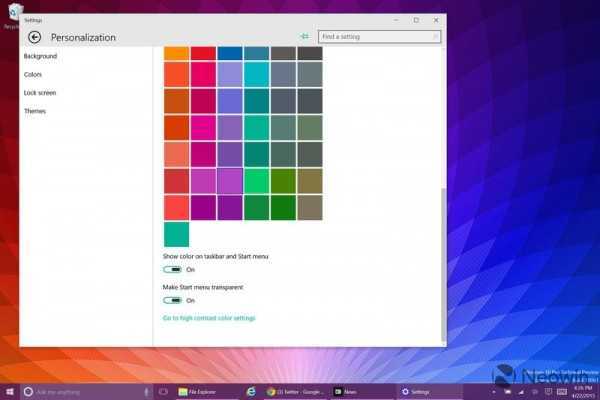Click the Cortana microphone icon
Screen dimensions: 600x400
pyautogui.click(x=146, y=392)
